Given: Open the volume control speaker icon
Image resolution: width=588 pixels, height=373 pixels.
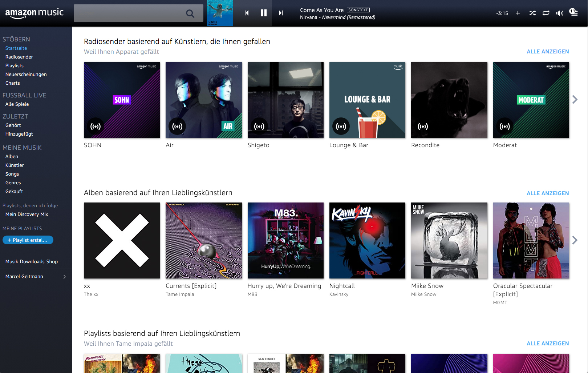Looking at the screenshot, I should coord(560,13).
